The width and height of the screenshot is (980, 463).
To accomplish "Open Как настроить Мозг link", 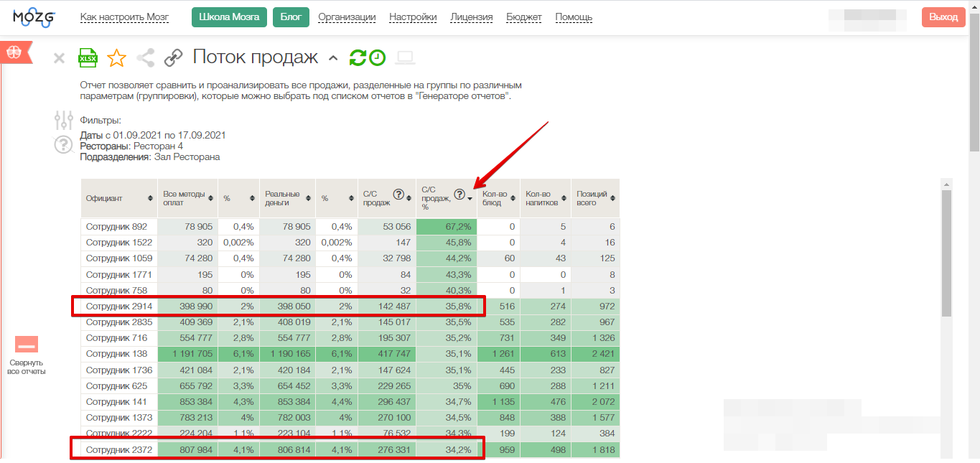I will 124,17.
